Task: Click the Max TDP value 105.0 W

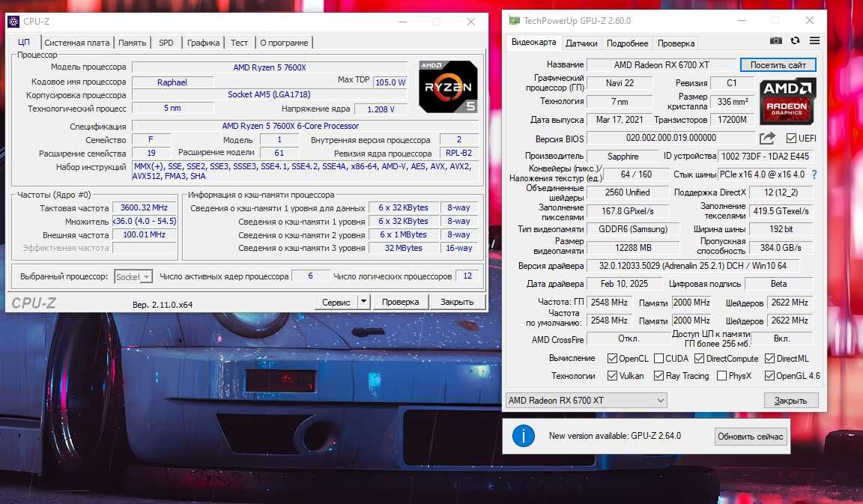Action: point(390,82)
